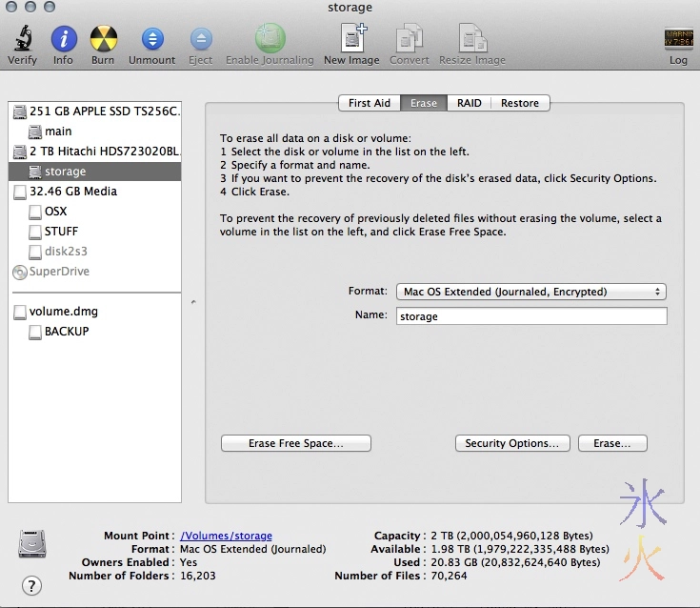The width and height of the screenshot is (700, 608).
Task: Click the Name text field
Action: pyautogui.click(x=530, y=316)
